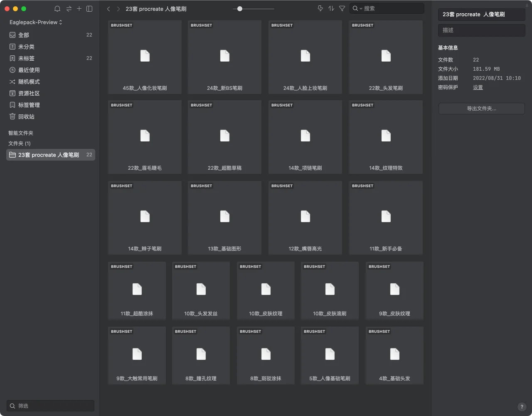Select the 8款_瞳孔纹理 brushset

point(201,355)
